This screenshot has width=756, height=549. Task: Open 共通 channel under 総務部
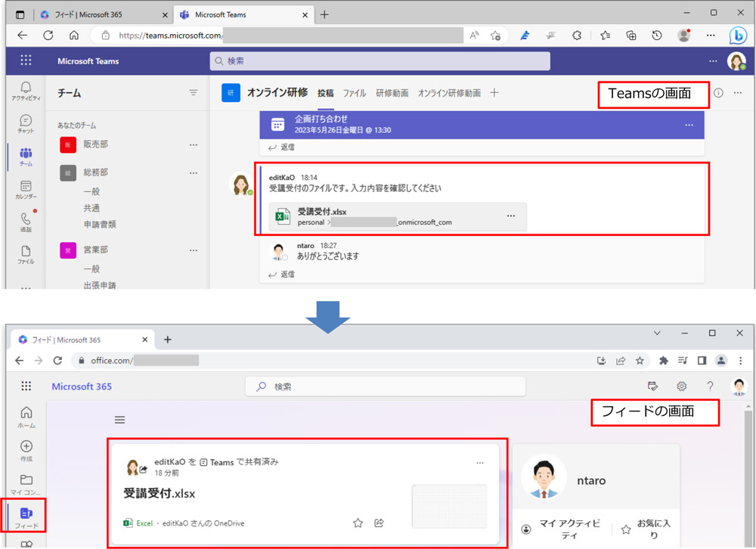[x=91, y=208]
